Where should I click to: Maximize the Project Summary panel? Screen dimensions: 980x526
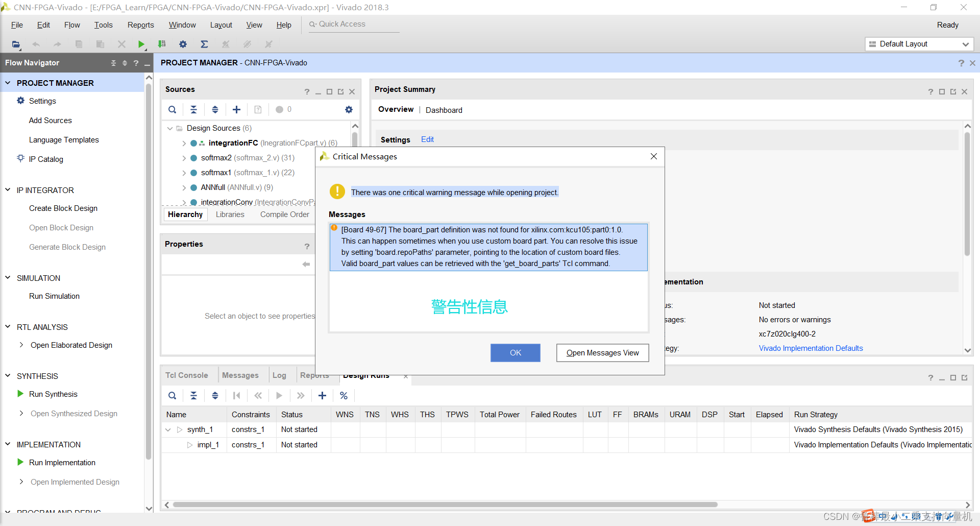(x=942, y=92)
